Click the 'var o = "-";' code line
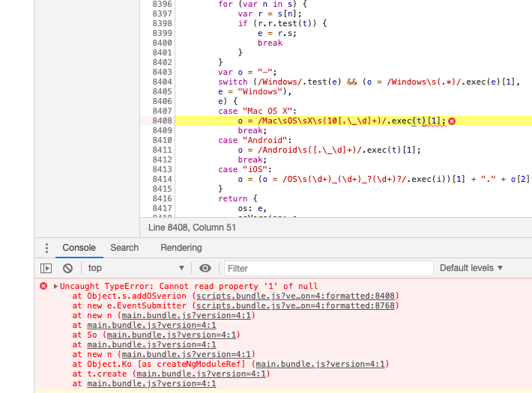Screen dimensions: 532x393 point(248,72)
